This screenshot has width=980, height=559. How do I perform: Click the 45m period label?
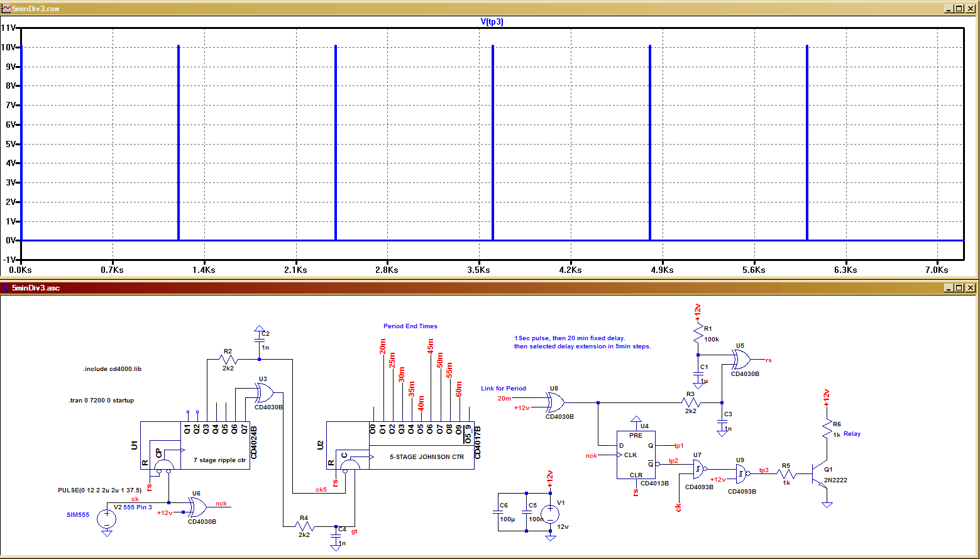[431, 346]
